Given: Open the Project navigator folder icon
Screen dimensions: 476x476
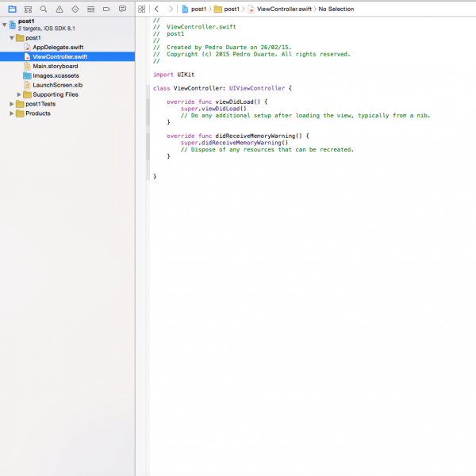Looking at the screenshot, I should pos(12,9).
